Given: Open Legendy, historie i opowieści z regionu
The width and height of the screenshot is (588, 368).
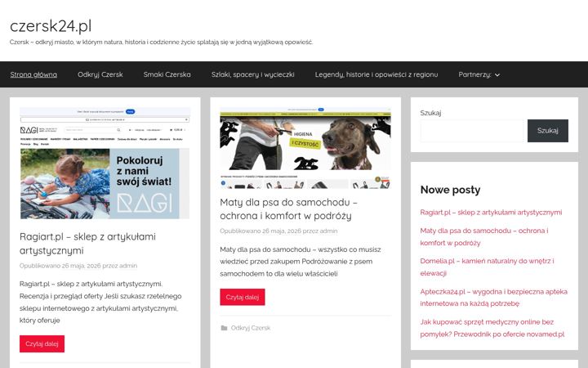Looking at the screenshot, I should (x=376, y=74).
